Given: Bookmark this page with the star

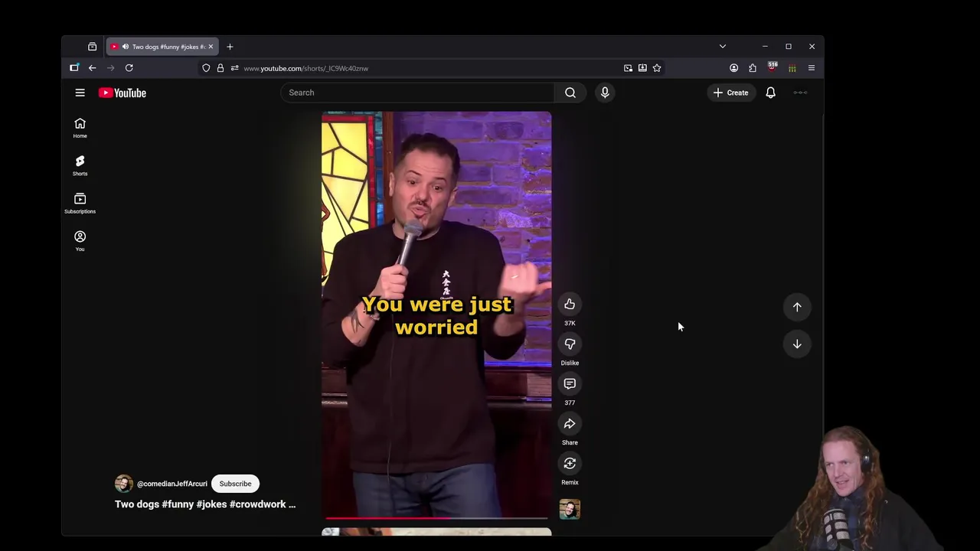Looking at the screenshot, I should point(657,68).
